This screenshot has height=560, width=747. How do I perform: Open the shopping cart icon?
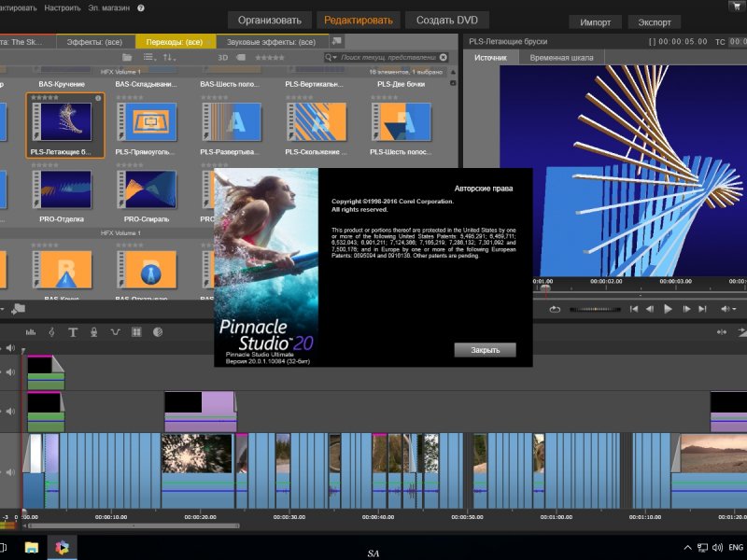pos(735,6)
